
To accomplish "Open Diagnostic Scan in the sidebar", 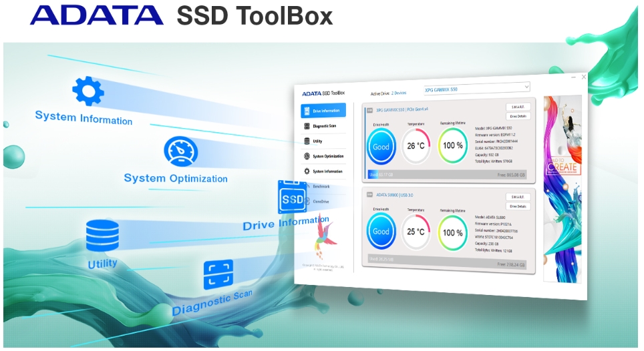I will 323,126.
